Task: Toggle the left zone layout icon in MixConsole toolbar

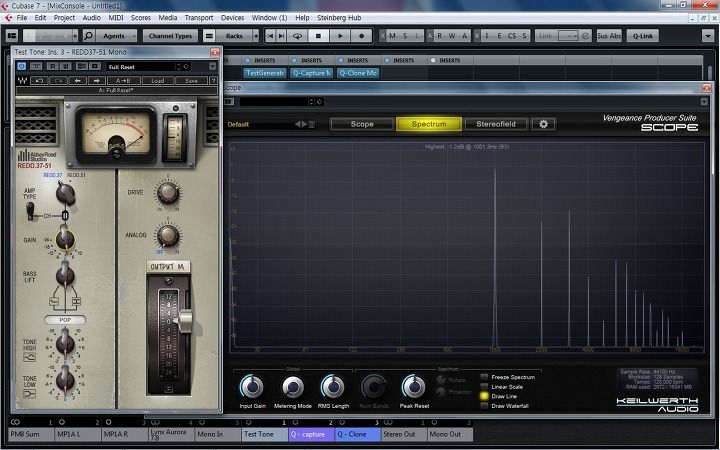Action: (12, 36)
